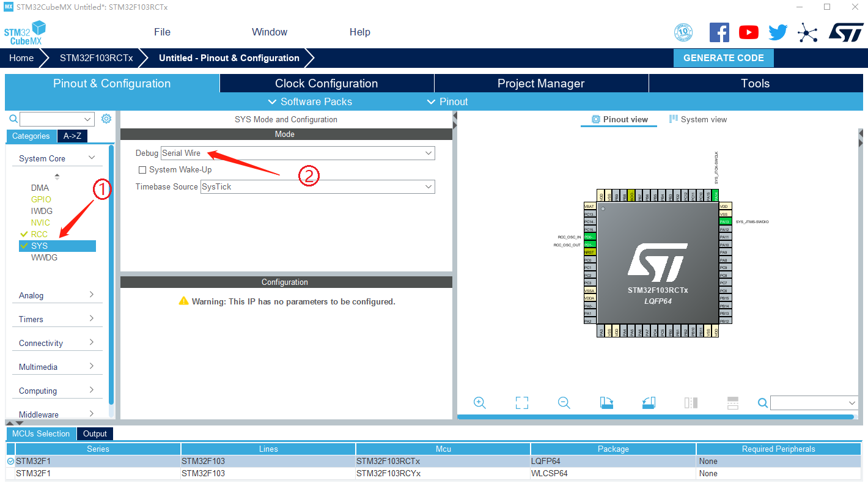Expand the Software Packs menu
Image resolution: width=868 pixels, height=486 pixels.
[310, 101]
